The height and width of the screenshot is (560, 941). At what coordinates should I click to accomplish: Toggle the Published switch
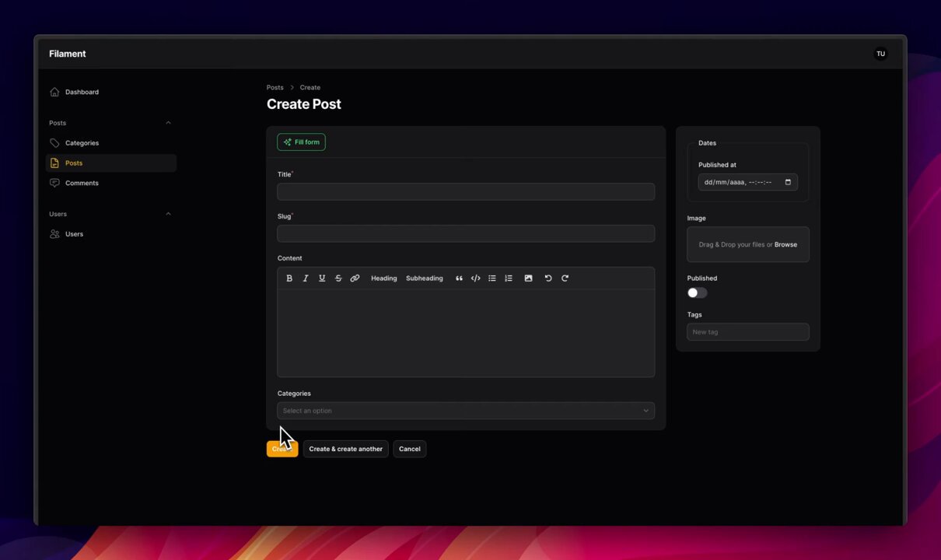pyautogui.click(x=697, y=293)
